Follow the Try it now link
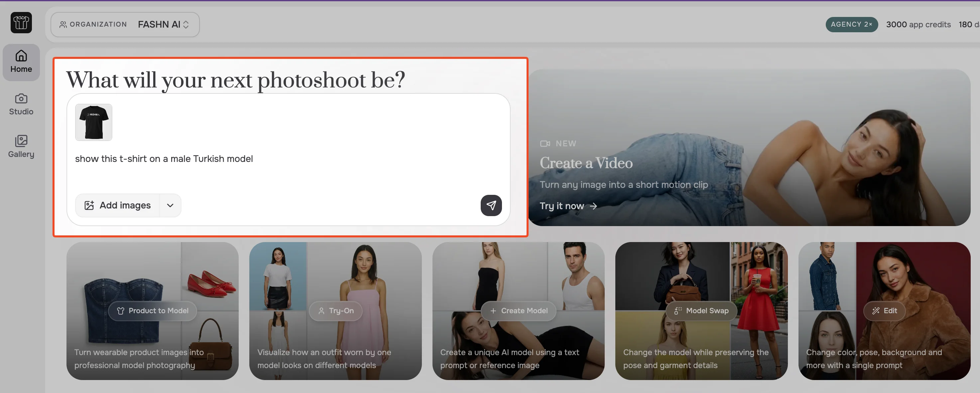The width and height of the screenshot is (980, 393). (568, 206)
